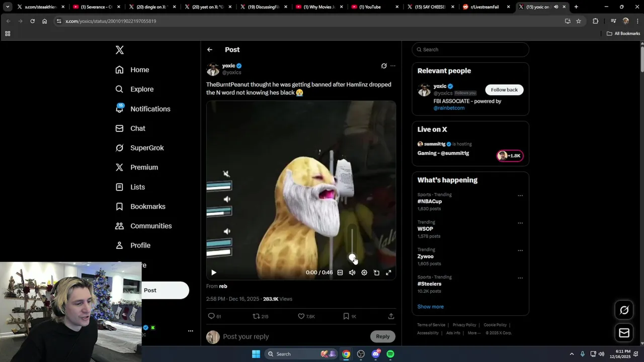
Task: Open Bookmarks in the X sidebar
Action: (140, 207)
